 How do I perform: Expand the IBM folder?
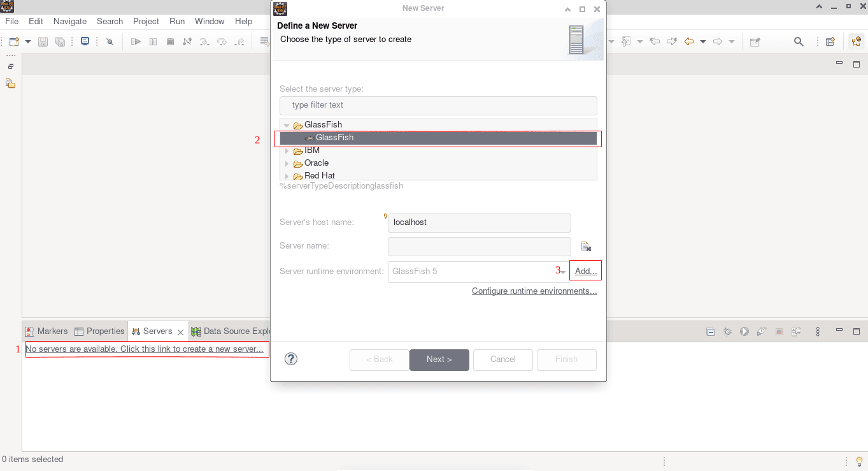pos(287,151)
